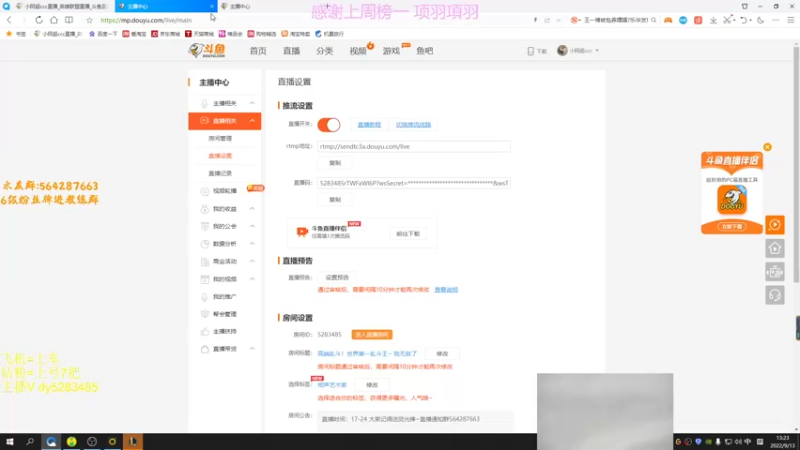Expand the 数据分析 section chevron
This screenshot has height=450, width=800.
coord(252,243)
